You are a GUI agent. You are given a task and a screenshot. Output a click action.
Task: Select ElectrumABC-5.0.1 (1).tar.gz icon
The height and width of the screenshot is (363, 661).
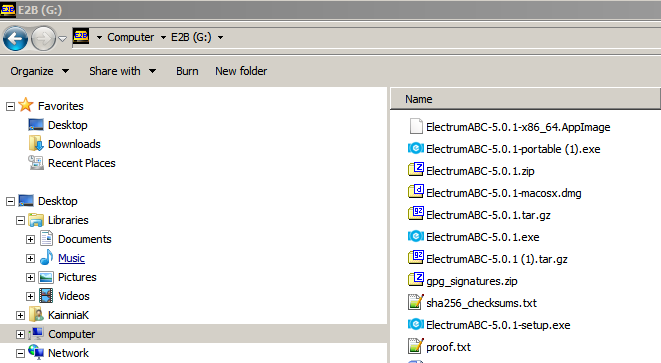pos(416,257)
